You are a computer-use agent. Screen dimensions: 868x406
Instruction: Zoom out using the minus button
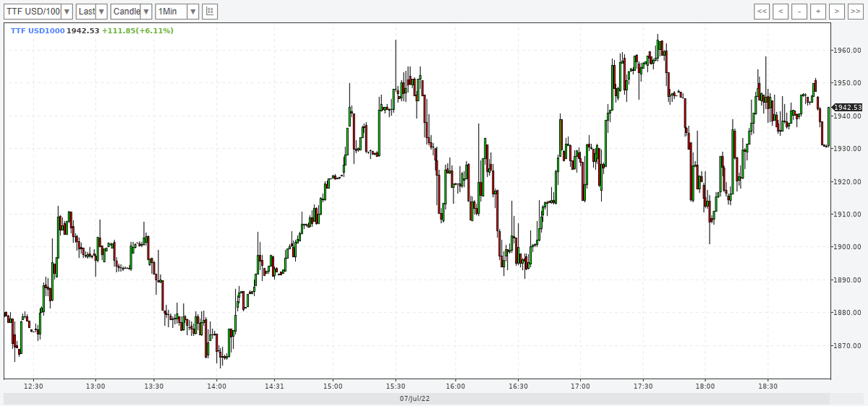799,12
